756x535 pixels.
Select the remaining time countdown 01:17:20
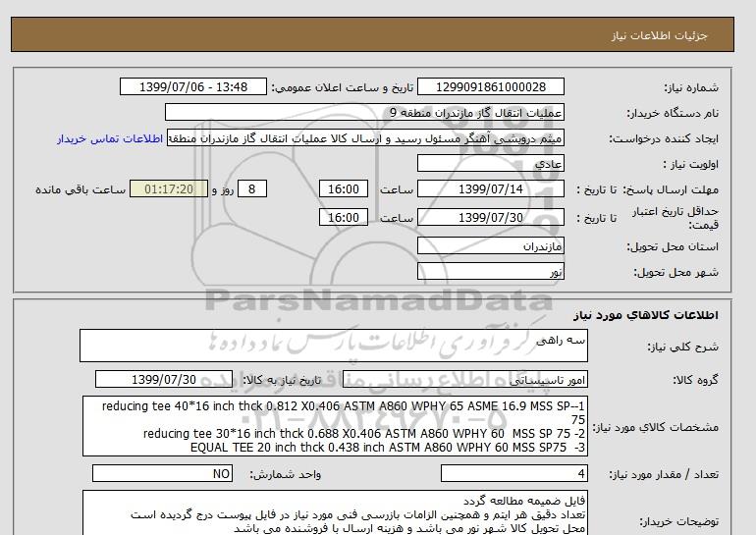click(x=169, y=188)
